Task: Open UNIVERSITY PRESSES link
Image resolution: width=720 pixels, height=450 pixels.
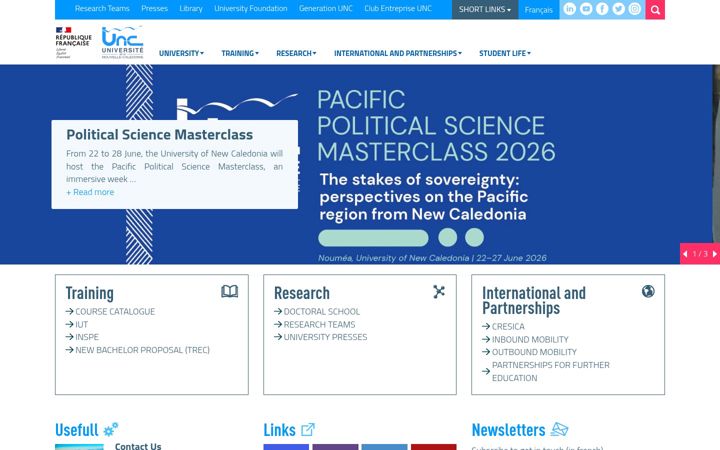Action: coord(325,337)
